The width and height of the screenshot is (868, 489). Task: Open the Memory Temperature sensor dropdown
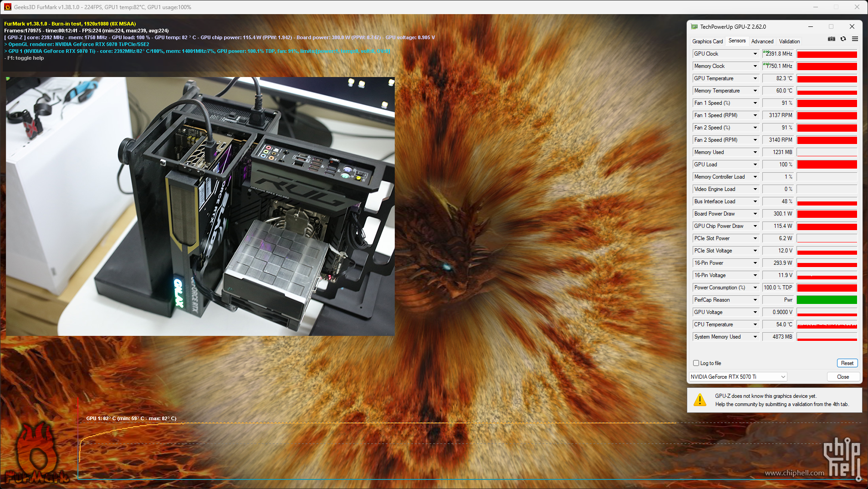tap(755, 91)
